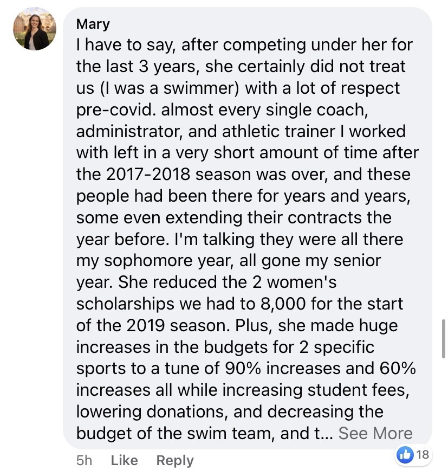The width and height of the screenshot is (448, 476).
Task: Open the 5h comment timestamp
Action: [85, 460]
